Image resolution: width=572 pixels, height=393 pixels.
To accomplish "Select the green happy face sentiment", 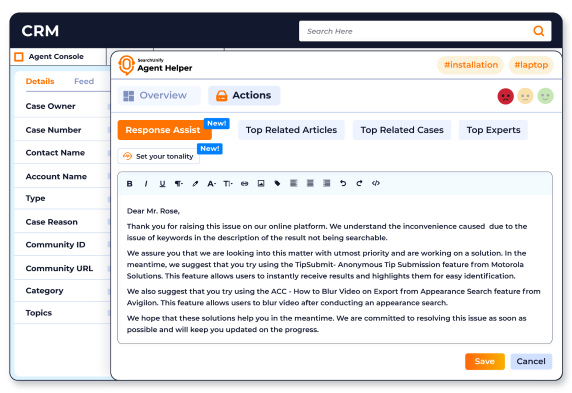I will coord(545,96).
